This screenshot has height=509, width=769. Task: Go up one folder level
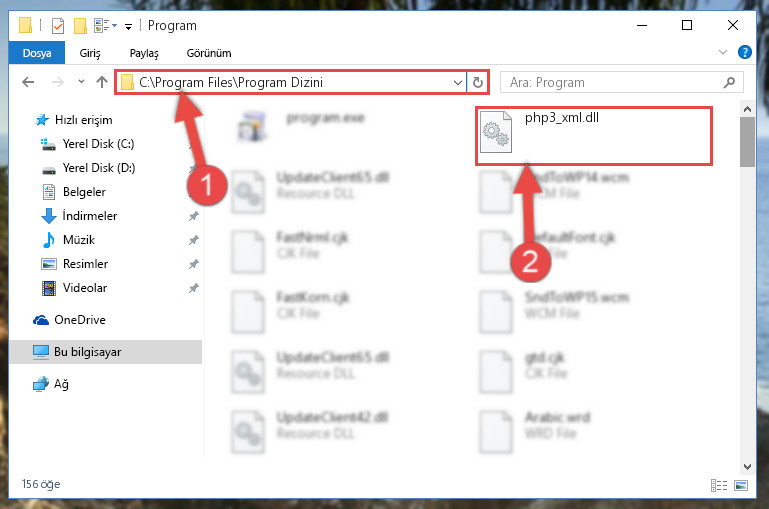pyautogui.click(x=102, y=82)
